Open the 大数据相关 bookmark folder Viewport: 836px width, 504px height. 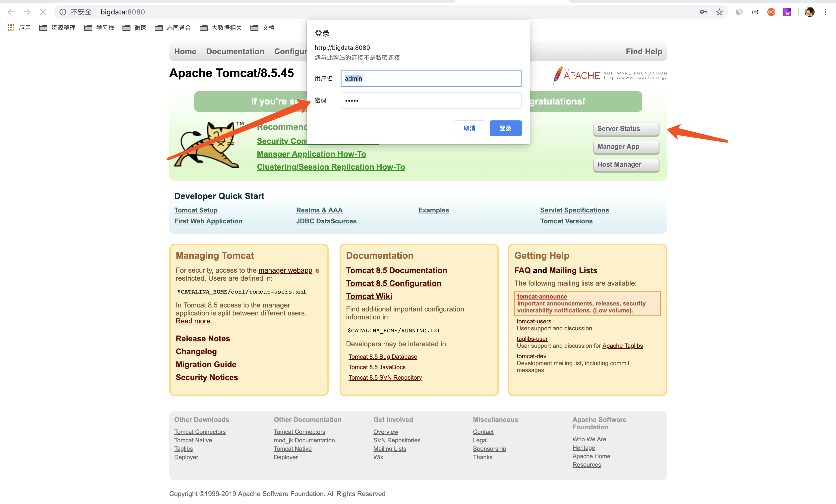[221, 27]
